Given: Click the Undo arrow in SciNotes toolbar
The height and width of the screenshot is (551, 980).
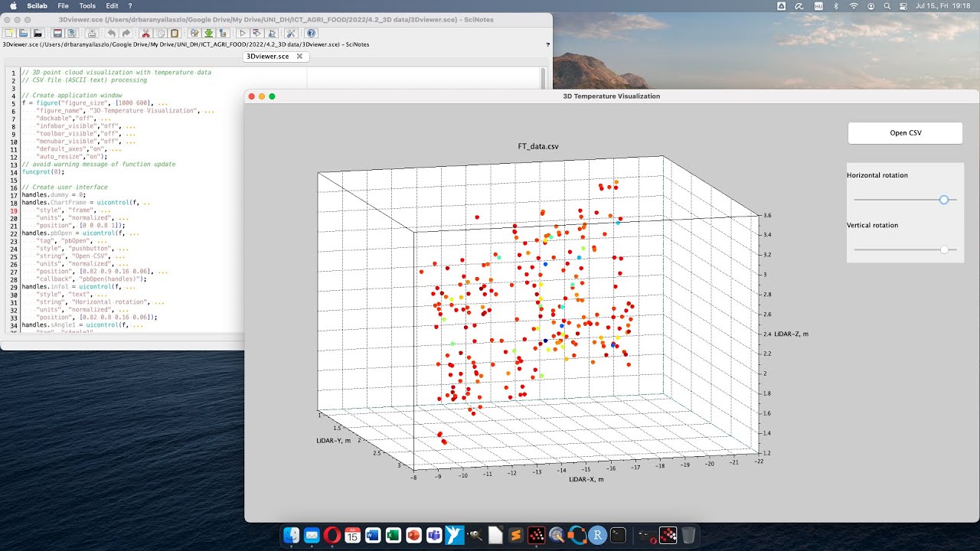Looking at the screenshot, I should tap(112, 33).
